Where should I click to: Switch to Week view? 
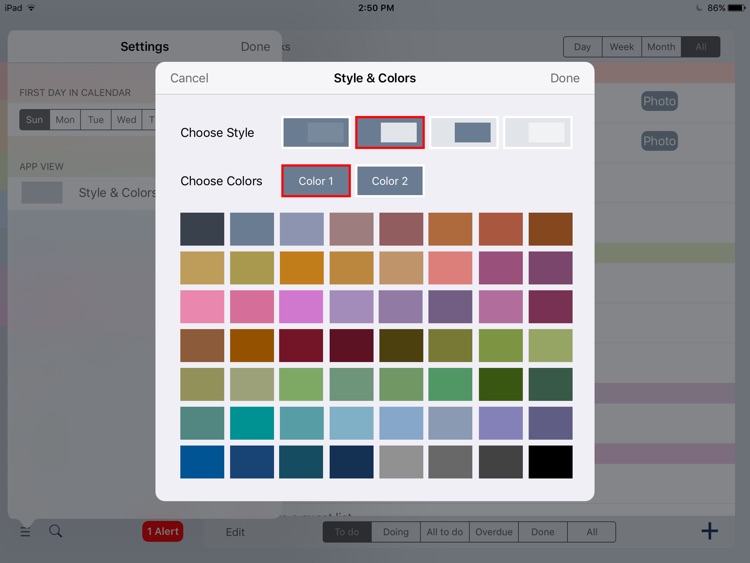coord(622,47)
